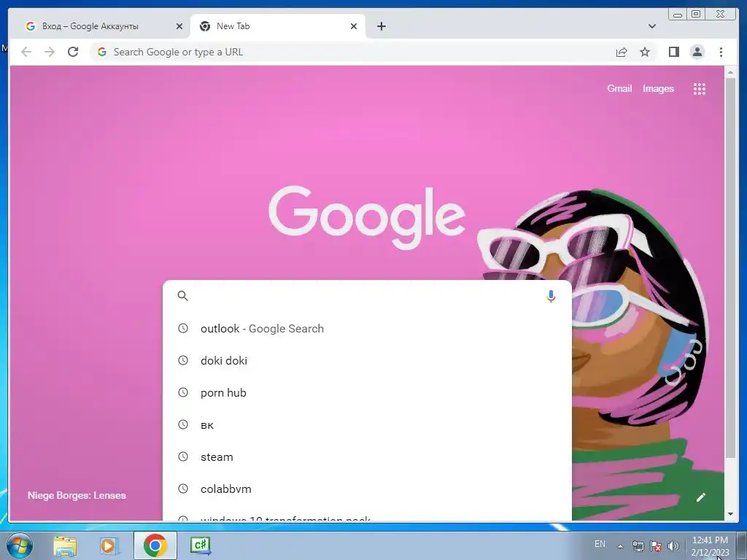Open Windows Explorer from the taskbar
747x560 pixels.
click(65, 545)
